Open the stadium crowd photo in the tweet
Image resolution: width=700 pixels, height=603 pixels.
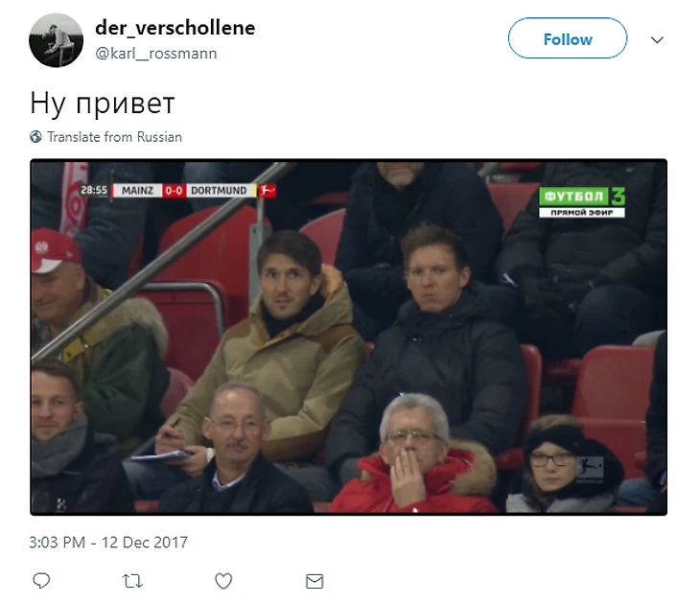pos(349,337)
